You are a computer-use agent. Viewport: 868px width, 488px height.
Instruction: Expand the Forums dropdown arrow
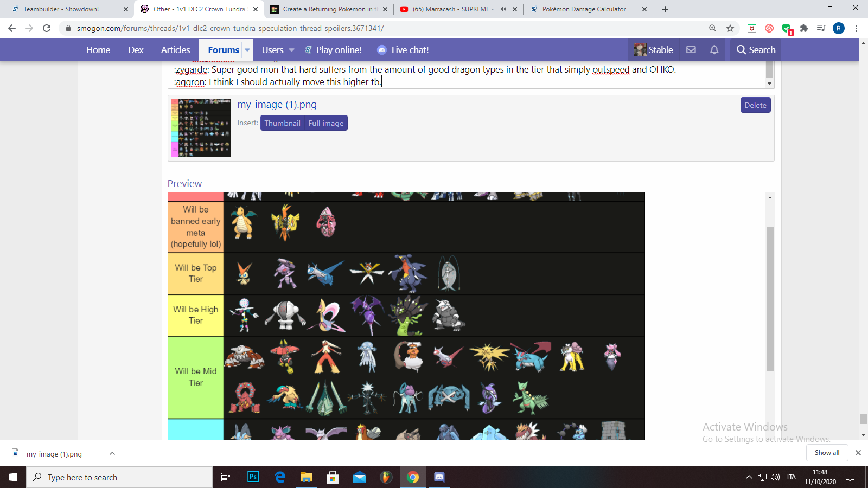[247, 50]
